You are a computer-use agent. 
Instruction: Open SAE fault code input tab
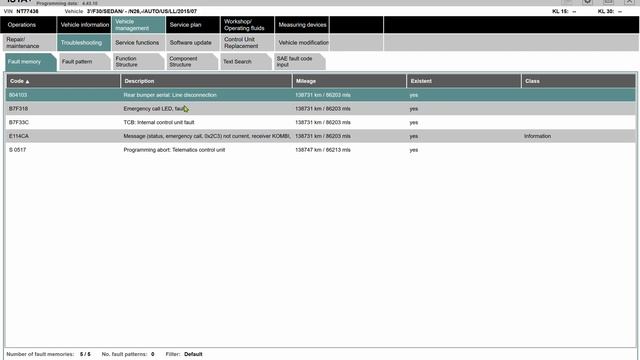point(300,62)
